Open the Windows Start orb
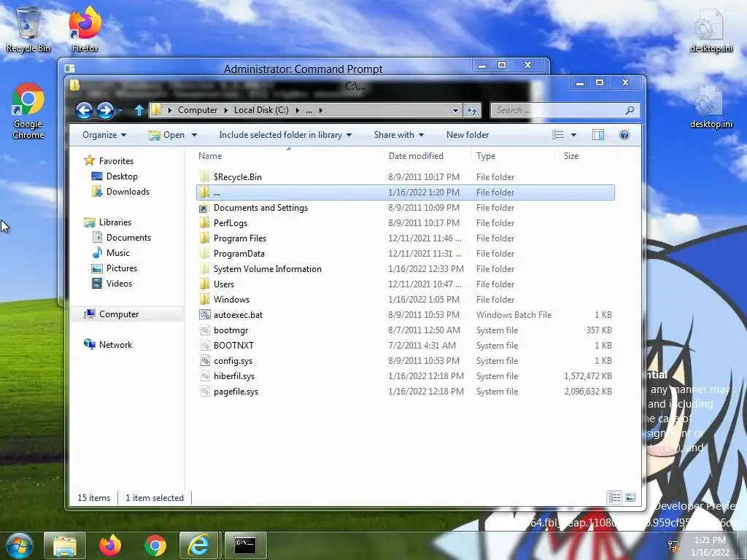Viewport: 747px width, 560px height. pos(19,545)
